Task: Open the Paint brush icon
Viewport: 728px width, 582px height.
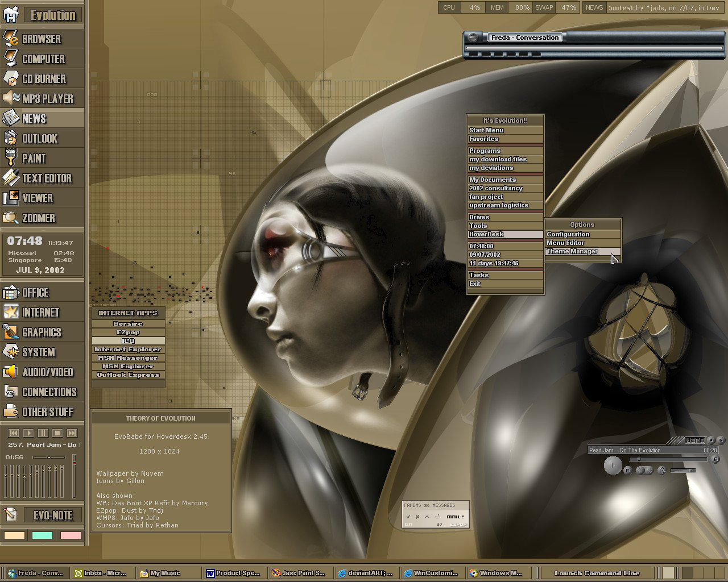Action: [x=11, y=158]
